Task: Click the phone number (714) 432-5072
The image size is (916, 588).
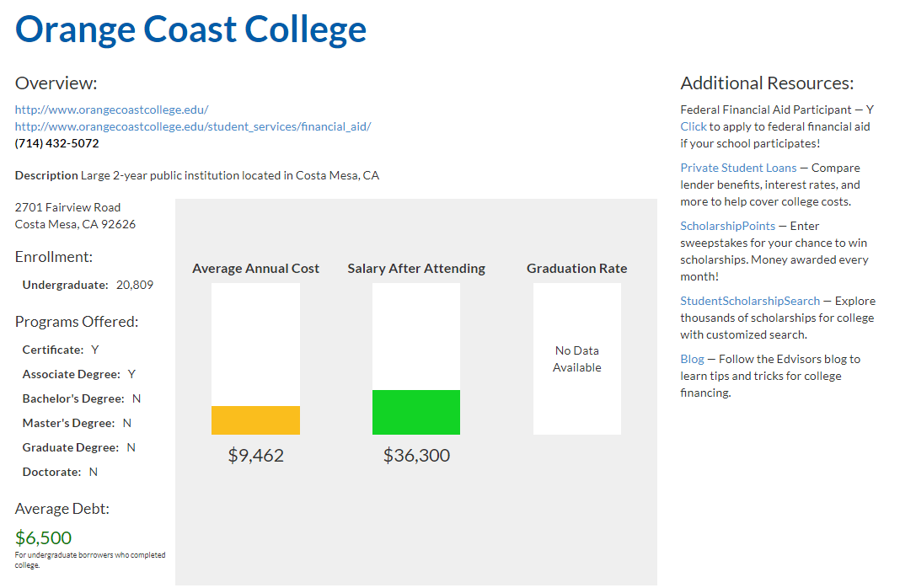Action: (56, 144)
